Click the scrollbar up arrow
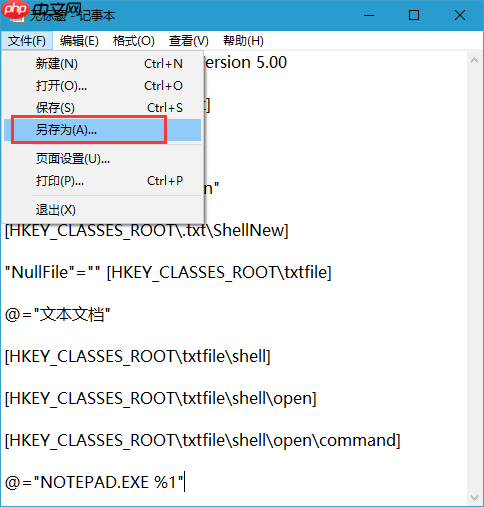This screenshot has width=484, height=507. pos(474,60)
